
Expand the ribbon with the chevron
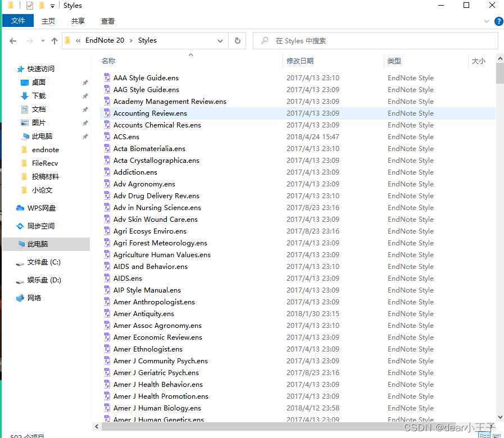pyautogui.click(x=487, y=21)
